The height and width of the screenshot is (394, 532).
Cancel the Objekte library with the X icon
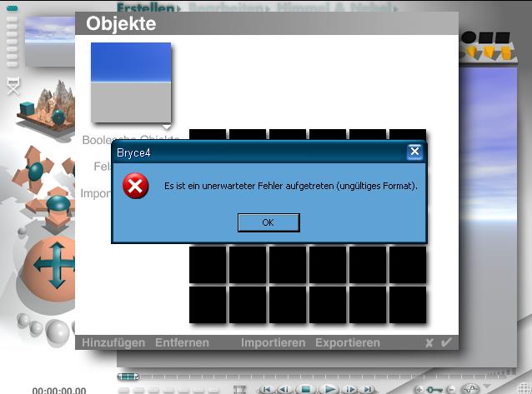[x=429, y=343]
